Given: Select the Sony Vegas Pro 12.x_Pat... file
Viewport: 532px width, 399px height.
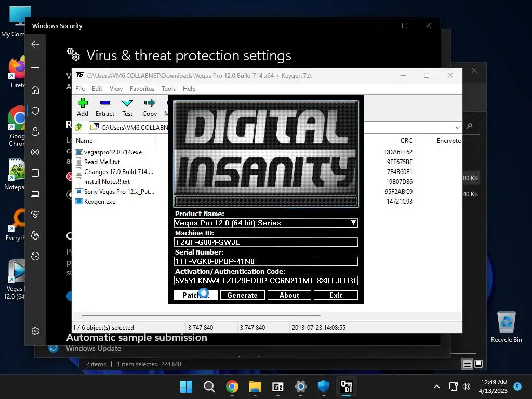Looking at the screenshot, I should (x=119, y=191).
